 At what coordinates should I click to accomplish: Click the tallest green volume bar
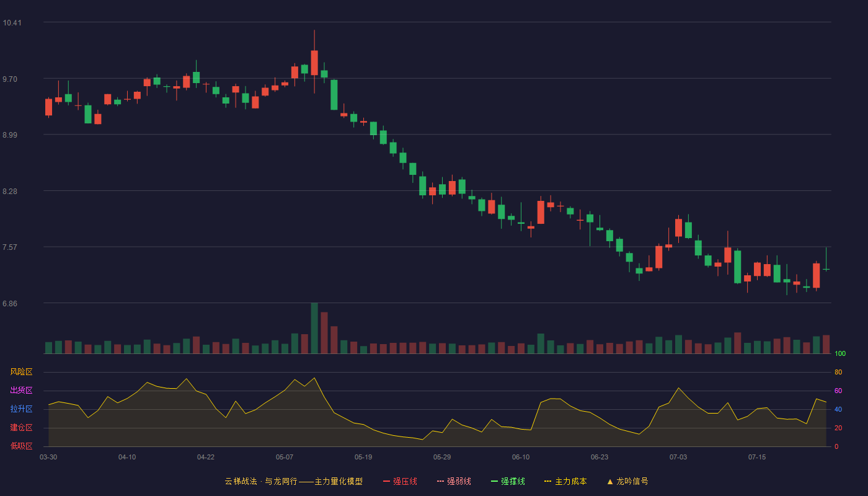point(314,329)
